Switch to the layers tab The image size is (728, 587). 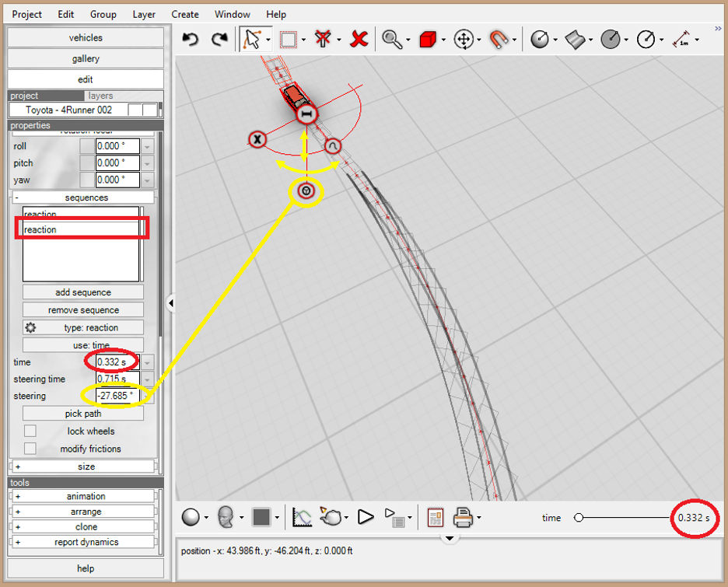[101, 96]
